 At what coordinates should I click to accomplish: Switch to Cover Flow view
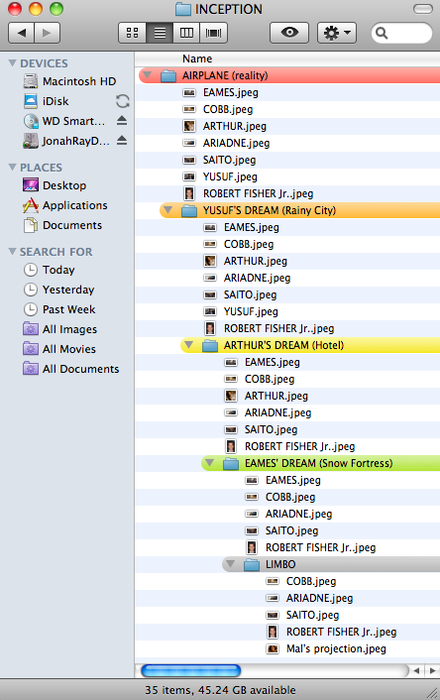coord(213,33)
